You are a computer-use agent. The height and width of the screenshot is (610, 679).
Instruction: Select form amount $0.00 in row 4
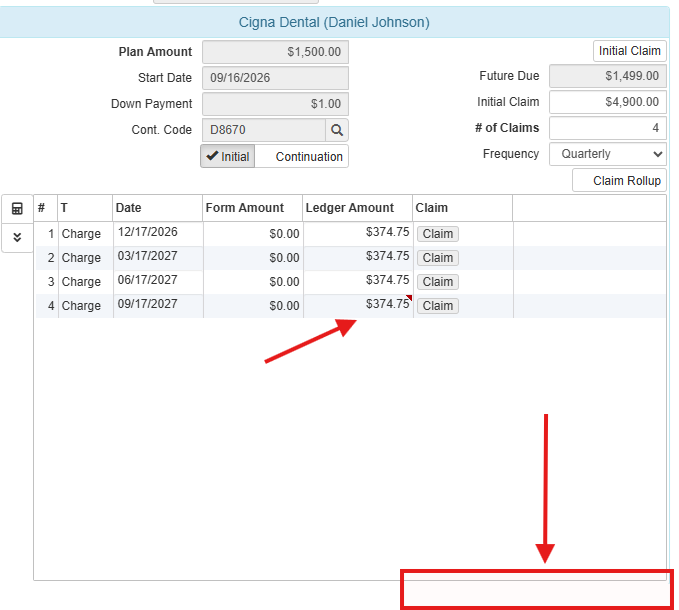[x=253, y=306]
